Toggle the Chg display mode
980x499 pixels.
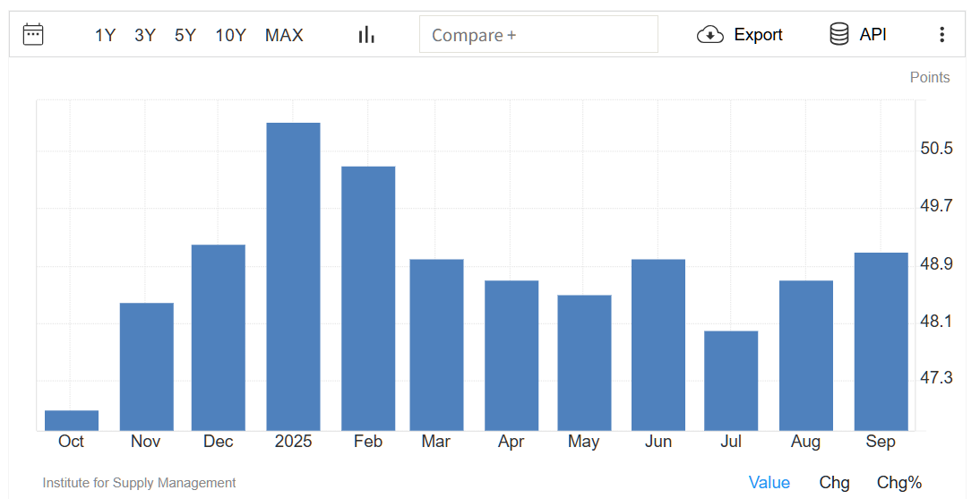pos(834,483)
